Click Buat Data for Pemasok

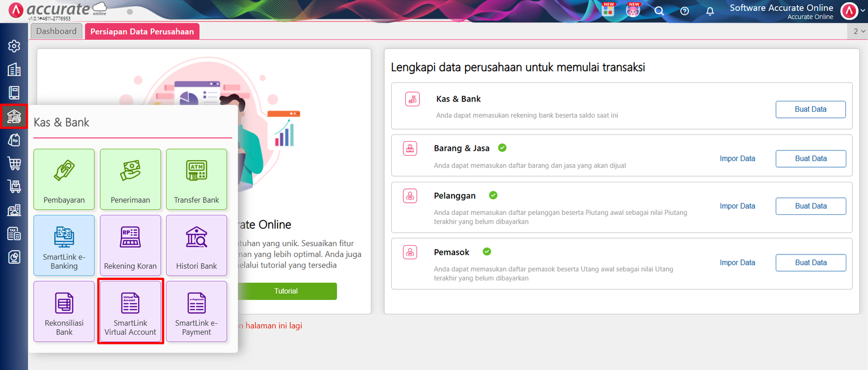tap(810, 263)
